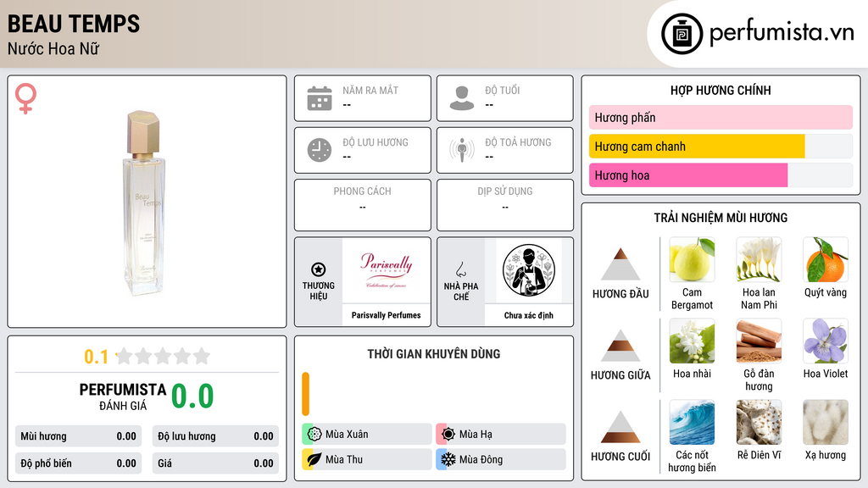868x488 pixels.
Task: Click the calendar icon beside Năm Ra Mắt
Action: coord(320,98)
